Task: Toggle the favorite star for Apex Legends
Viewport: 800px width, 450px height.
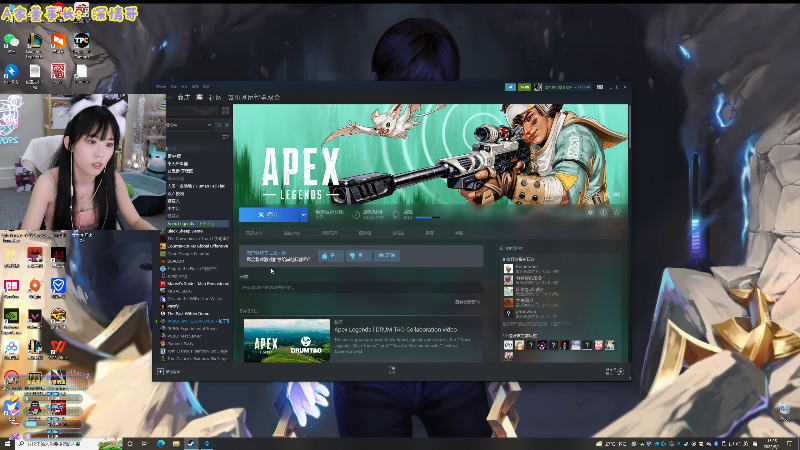Action: 616,212
